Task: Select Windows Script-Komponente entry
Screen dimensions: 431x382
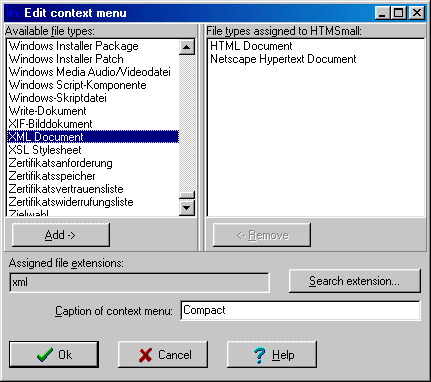Action: click(x=93, y=85)
